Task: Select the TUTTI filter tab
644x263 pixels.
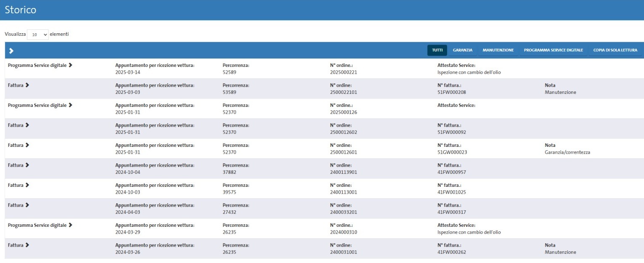Action: click(x=437, y=50)
